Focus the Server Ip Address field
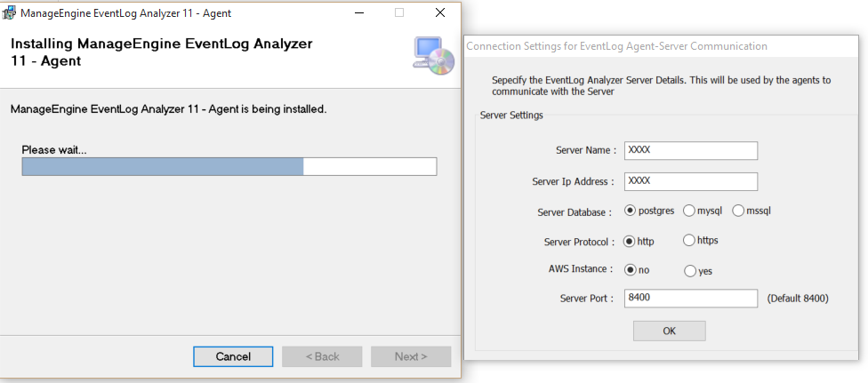868x383 pixels. point(690,181)
